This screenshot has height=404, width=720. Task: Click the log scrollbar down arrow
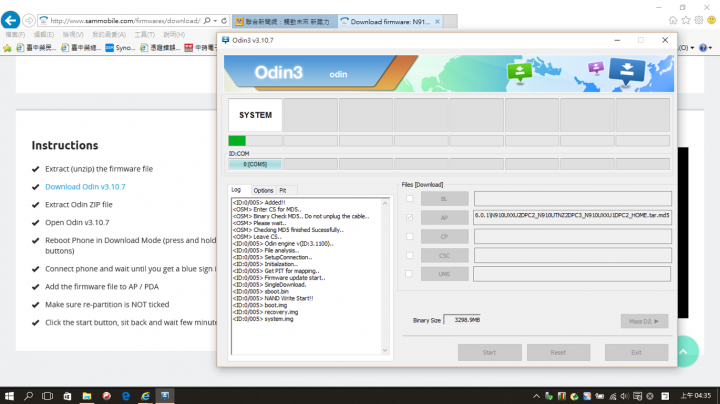[x=385, y=350]
